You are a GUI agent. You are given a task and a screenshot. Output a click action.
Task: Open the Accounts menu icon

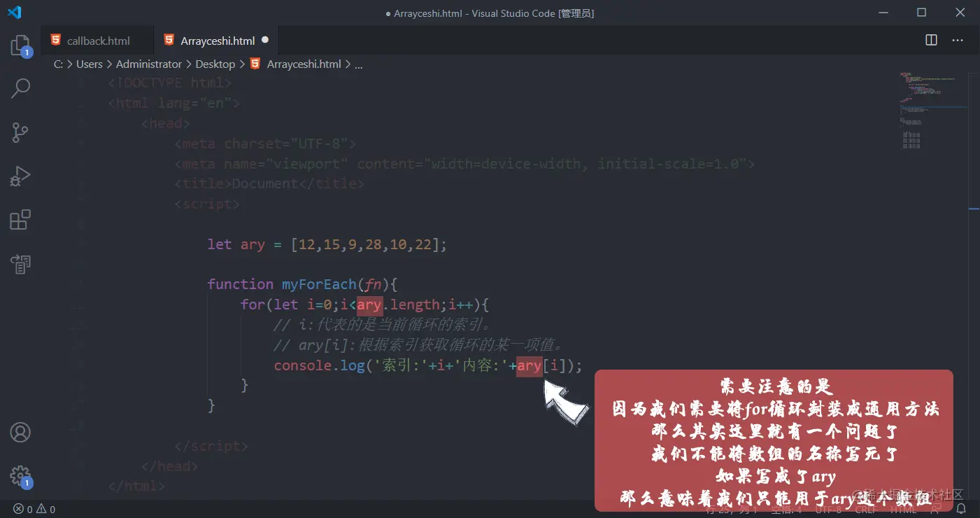point(20,433)
